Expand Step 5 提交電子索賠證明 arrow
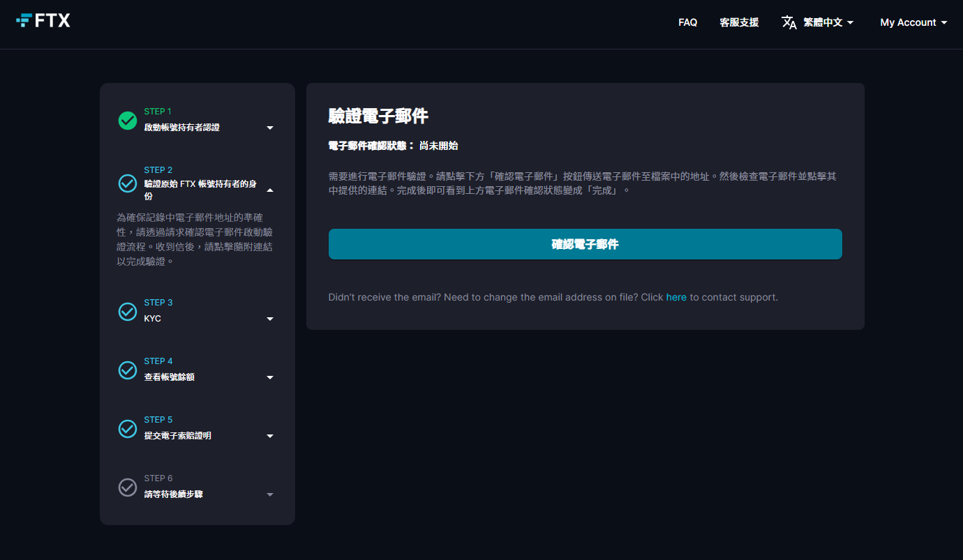Image resolution: width=963 pixels, height=560 pixels. pyautogui.click(x=270, y=436)
